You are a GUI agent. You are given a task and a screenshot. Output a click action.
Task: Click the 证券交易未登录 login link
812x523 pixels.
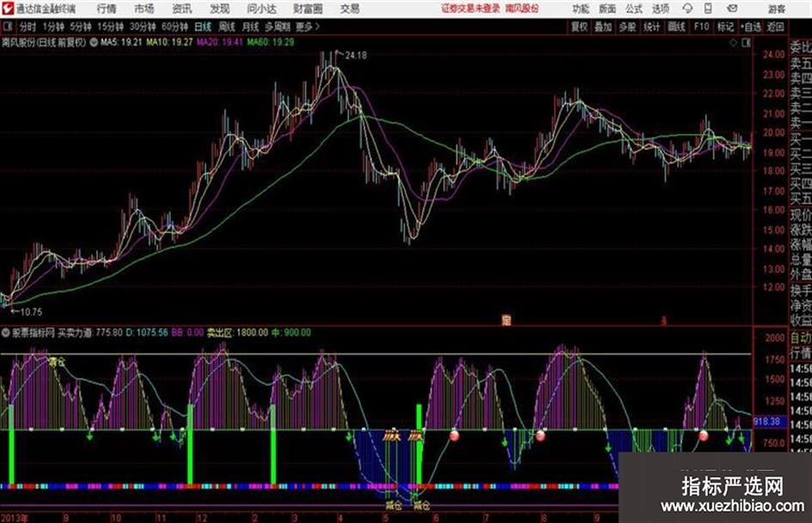471,9
